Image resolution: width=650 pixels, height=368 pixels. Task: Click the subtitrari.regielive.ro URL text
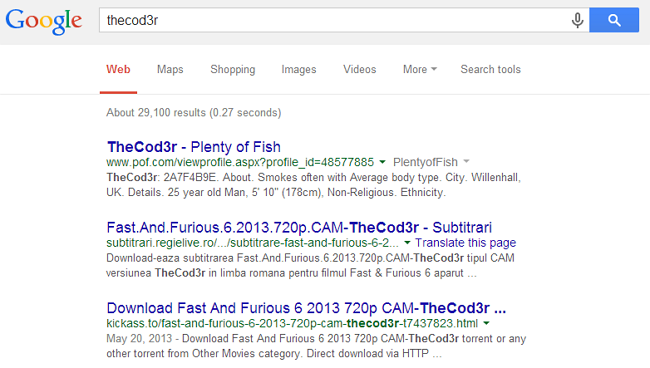(x=252, y=243)
